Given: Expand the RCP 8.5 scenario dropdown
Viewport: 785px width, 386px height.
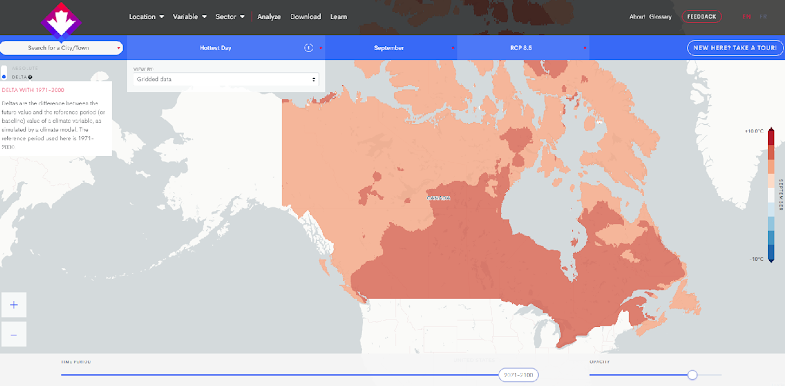Looking at the screenshot, I should (523, 48).
